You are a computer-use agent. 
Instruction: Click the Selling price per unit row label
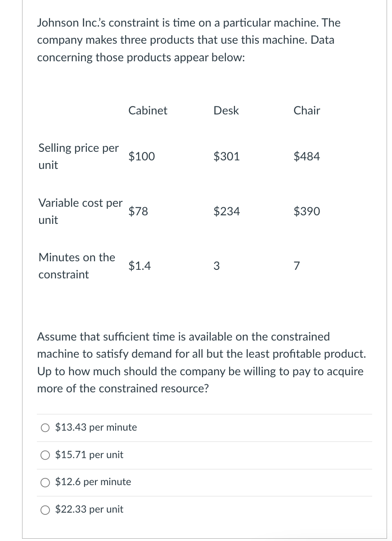click(x=79, y=156)
